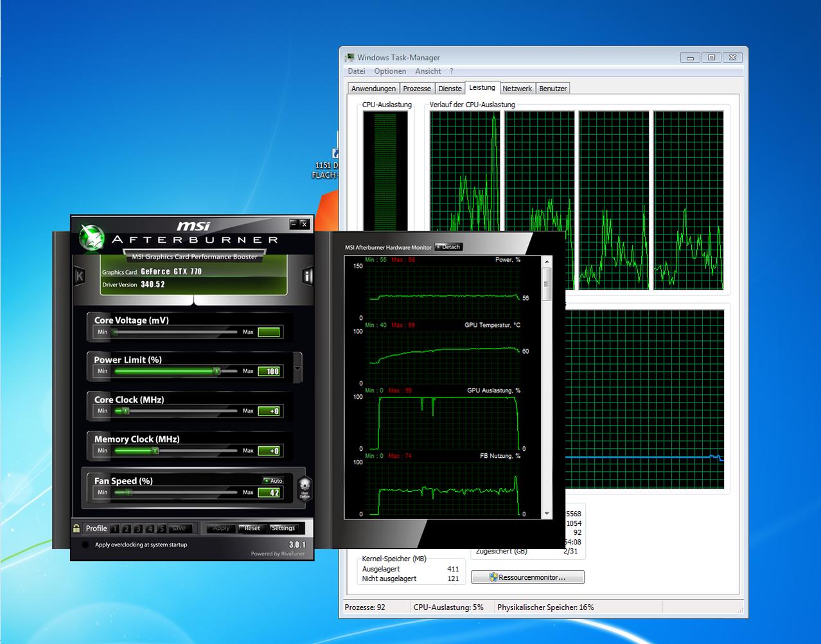This screenshot has width=821, height=644.
Task: Open User Define fan settings gear
Action: pyautogui.click(x=305, y=488)
